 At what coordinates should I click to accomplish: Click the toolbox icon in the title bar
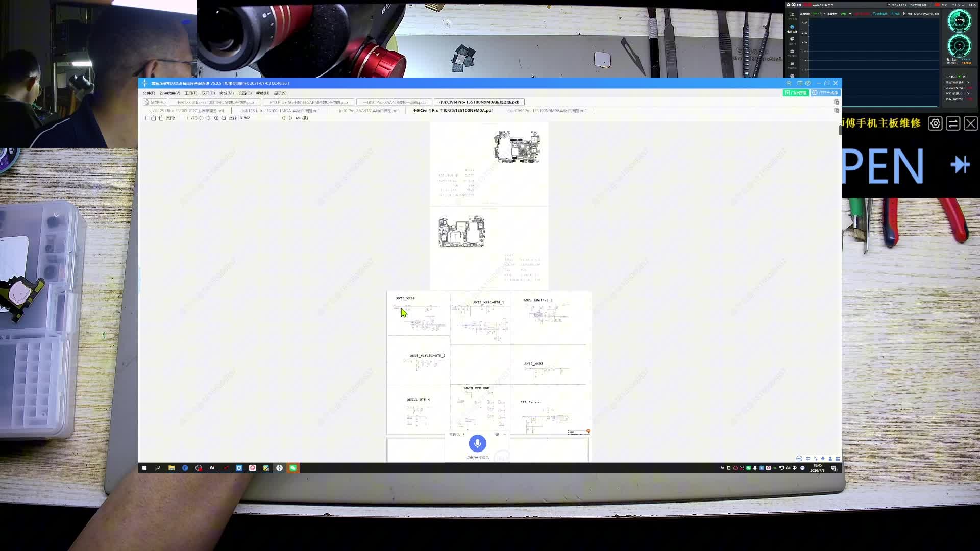(x=789, y=83)
